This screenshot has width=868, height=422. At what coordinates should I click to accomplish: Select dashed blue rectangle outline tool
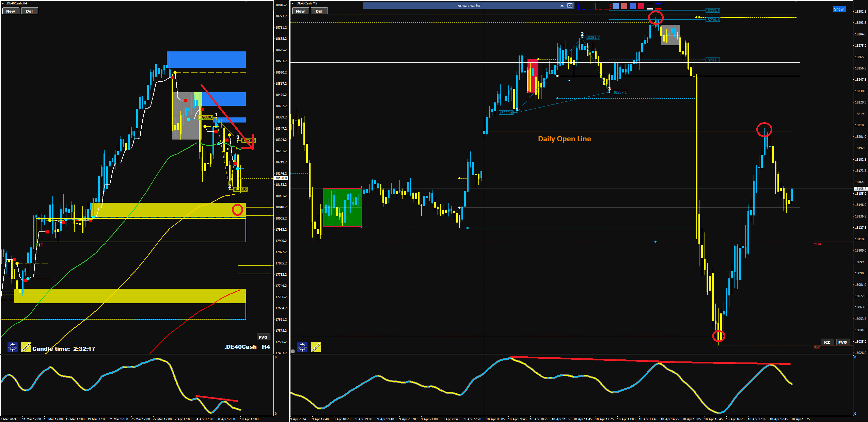click(590, 6)
